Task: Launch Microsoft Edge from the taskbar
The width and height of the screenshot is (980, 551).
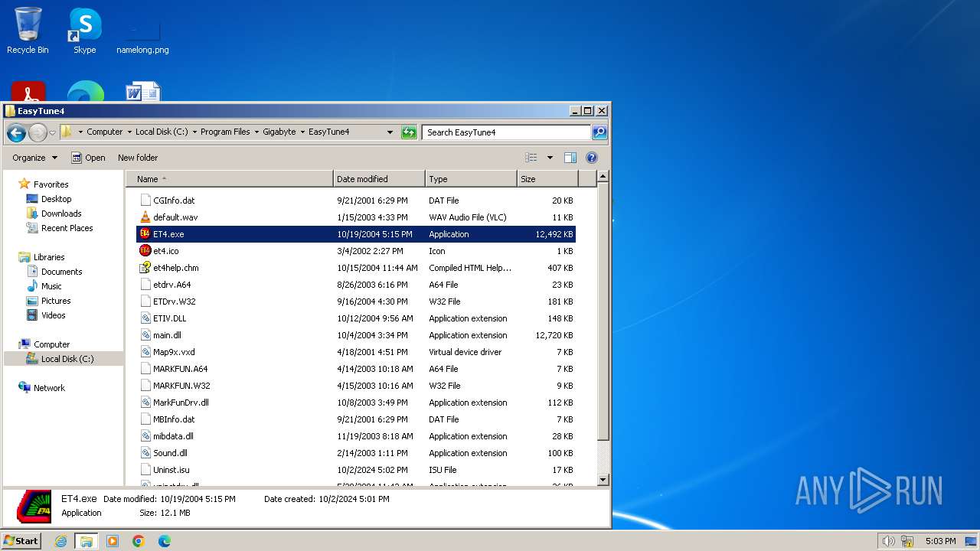Action: (x=164, y=541)
